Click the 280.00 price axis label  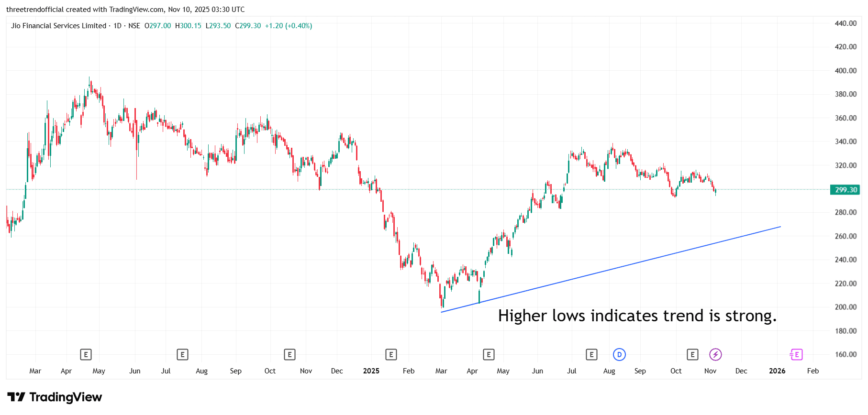click(x=846, y=212)
